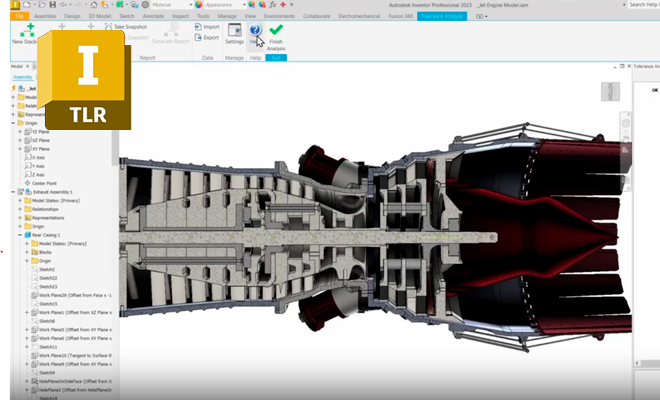Viewport: 660px width, 400px height.
Task: Collapse the Rear Casing:1 tree node
Action: (x=20, y=234)
